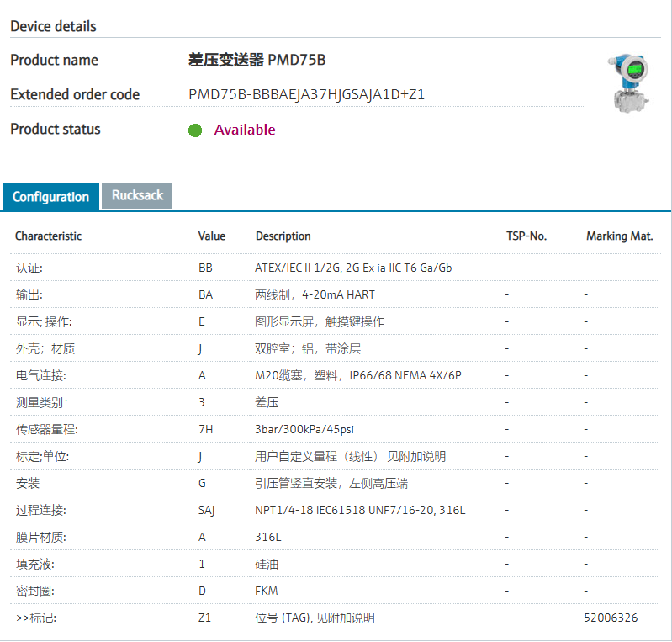Click the FKM seal description
Image resolution: width=672 pixels, height=642 pixels.
click(267, 591)
